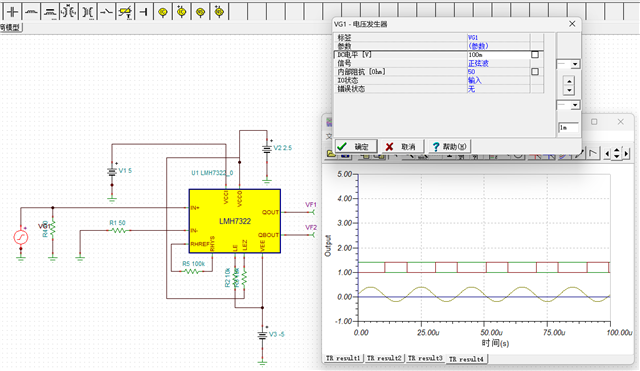
Task: Switch to TR result4 tab
Action: tap(467, 359)
